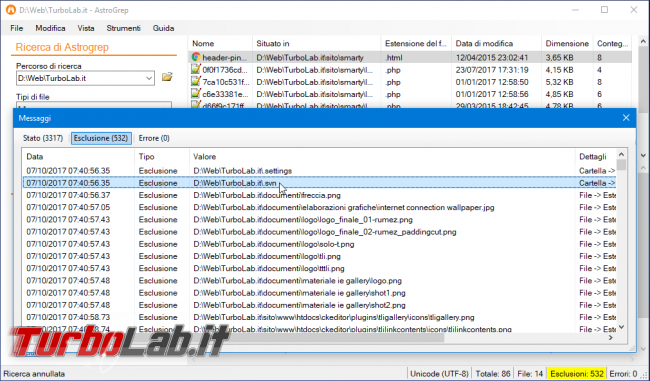Select exclusion row freccia.png
The image size is (650, 381).
(319, 195)
